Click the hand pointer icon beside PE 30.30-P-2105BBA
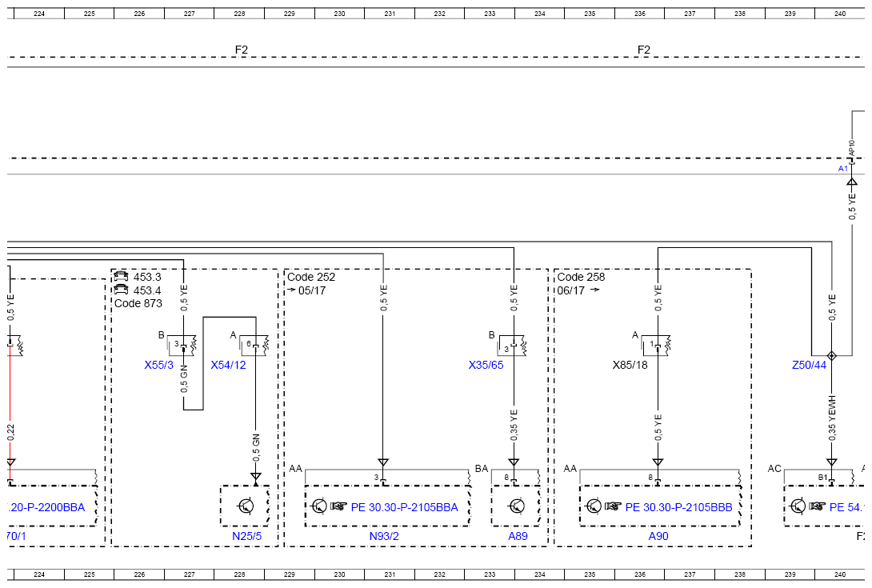872x588 pixels. point(338,506)
